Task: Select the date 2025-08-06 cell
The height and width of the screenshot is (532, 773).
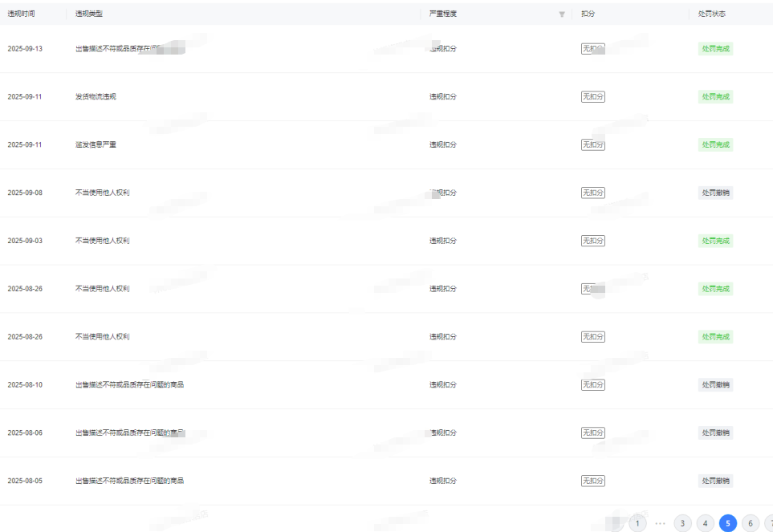Action: coord(25,433)
